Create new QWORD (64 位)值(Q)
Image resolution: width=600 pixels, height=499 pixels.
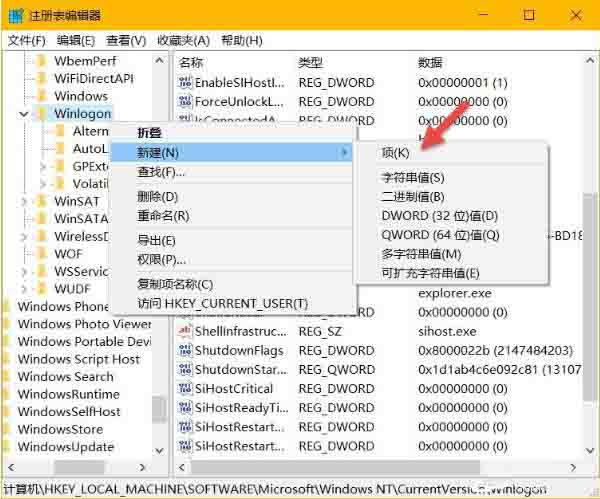click(x=452, y=235)
